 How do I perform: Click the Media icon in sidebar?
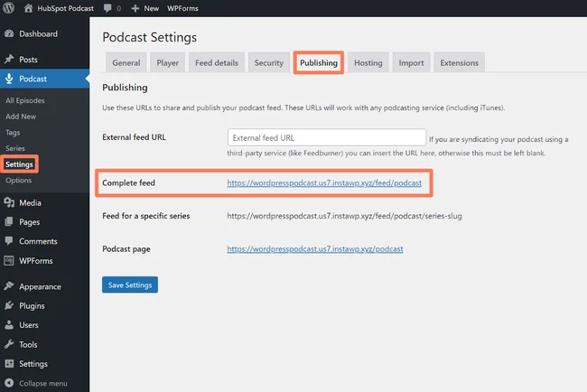click(9, 202)
